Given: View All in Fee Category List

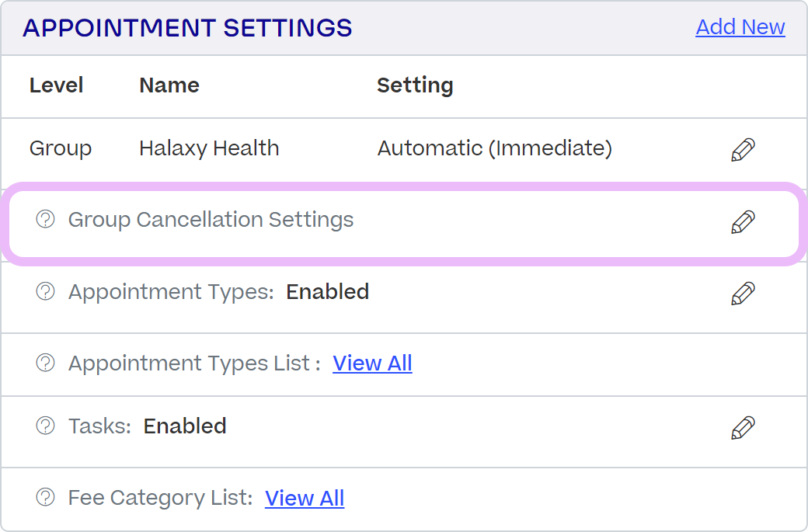Looking at the screenshot, I should [x=305, y=498].
